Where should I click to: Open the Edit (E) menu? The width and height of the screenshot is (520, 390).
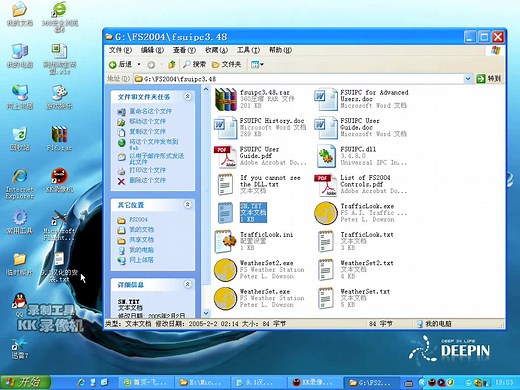(x=152, y=50)
